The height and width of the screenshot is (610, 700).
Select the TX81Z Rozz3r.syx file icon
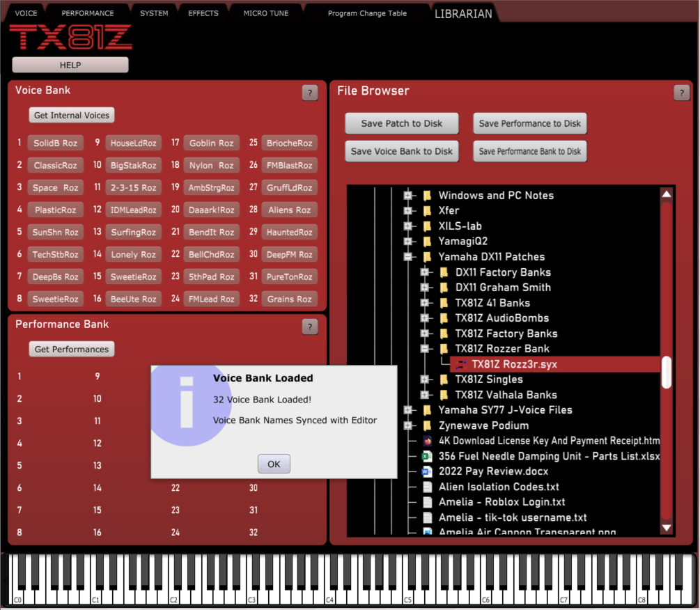pos(460,364)
